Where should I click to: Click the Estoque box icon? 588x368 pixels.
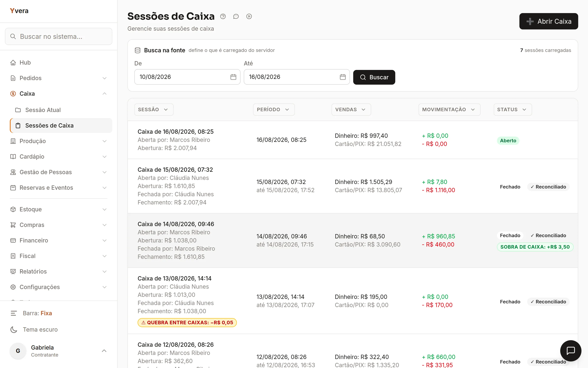13,210
